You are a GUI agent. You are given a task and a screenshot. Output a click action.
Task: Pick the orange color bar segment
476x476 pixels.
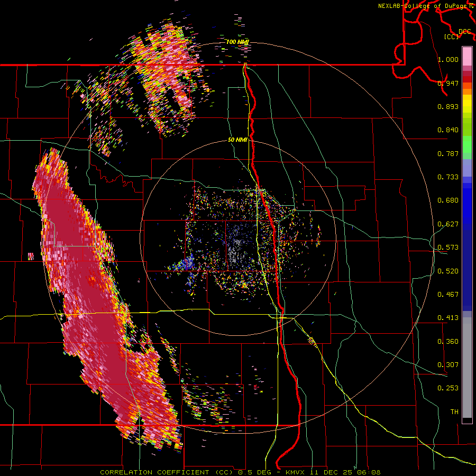click(x=467, y=91)
